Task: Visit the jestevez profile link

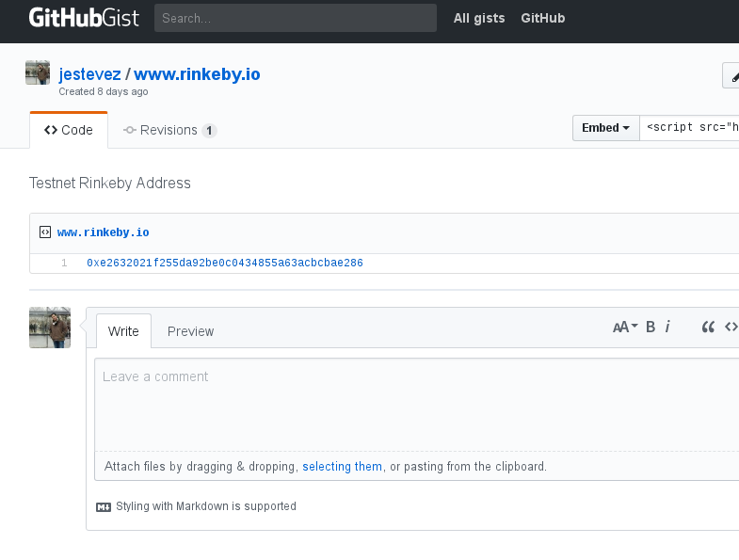Action: pos(89,74)
